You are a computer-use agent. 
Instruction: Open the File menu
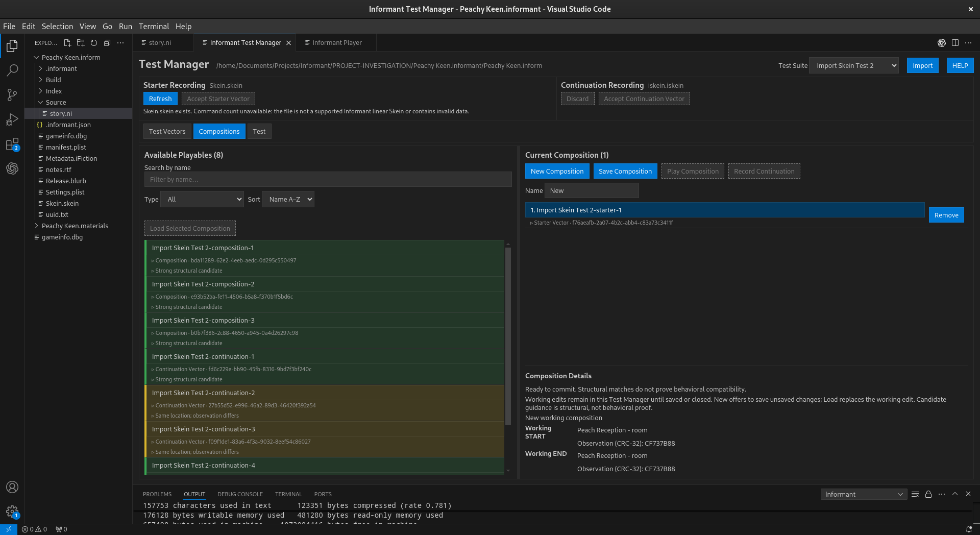tap(9, 27)
